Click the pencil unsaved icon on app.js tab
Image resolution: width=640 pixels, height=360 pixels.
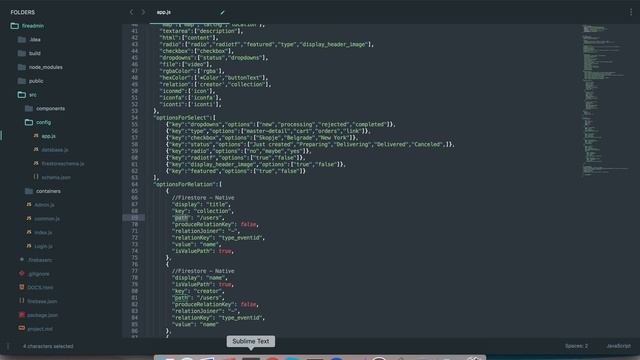pyautogui.click(x=222, y=12)
